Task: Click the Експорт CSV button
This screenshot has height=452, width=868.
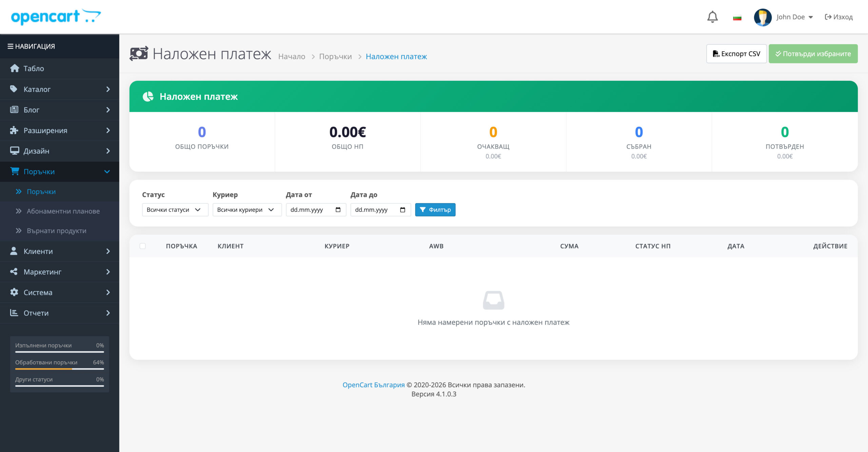Action: [x=736, y=54]
